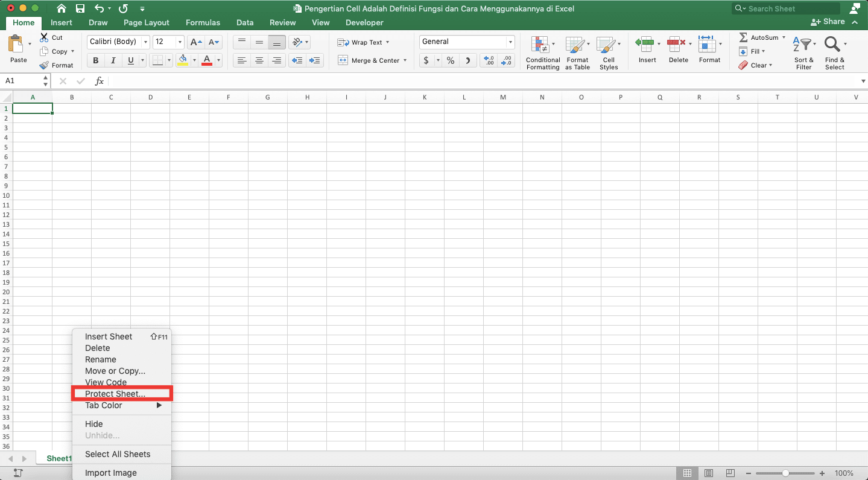Choose Move or Copy... in context menu

pyautogui.click(x=115, y=371)
